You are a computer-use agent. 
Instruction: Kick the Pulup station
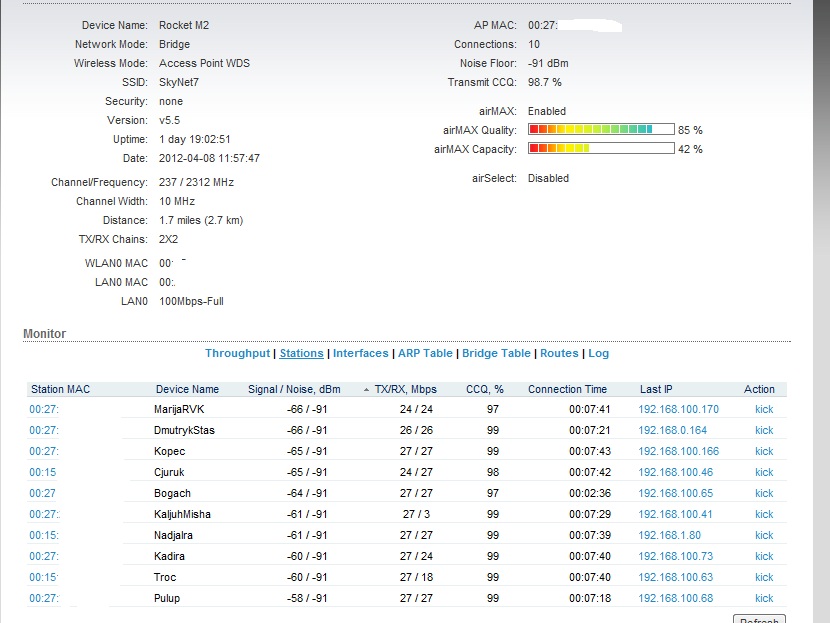click(x=764, y=598)
